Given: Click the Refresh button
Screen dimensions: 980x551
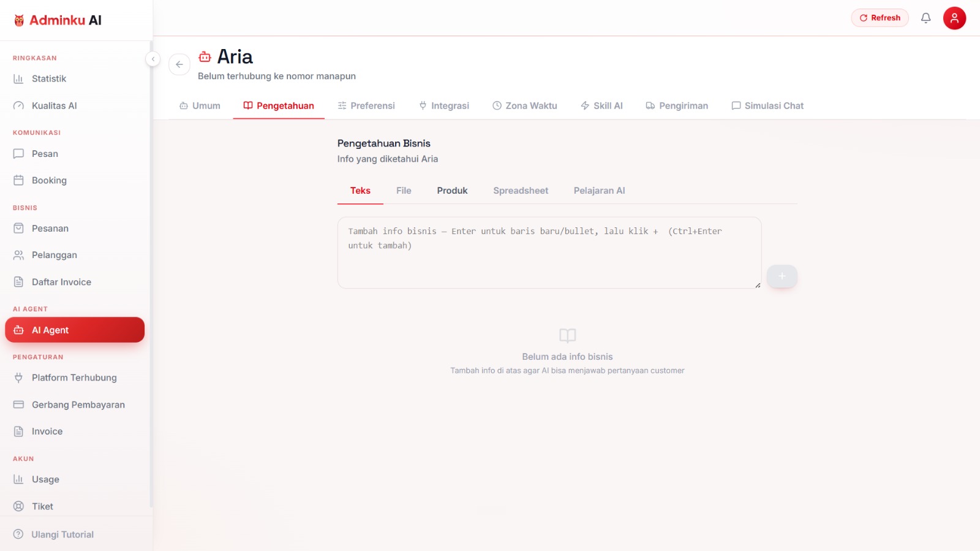Looking at the screenshot, I should (880, 18).
